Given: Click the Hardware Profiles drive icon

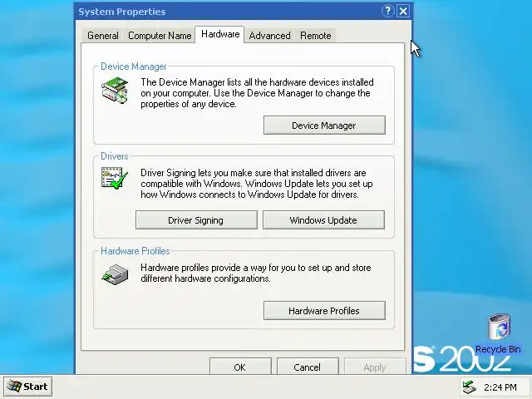Looking at the screenshot, I should (115, 274).
